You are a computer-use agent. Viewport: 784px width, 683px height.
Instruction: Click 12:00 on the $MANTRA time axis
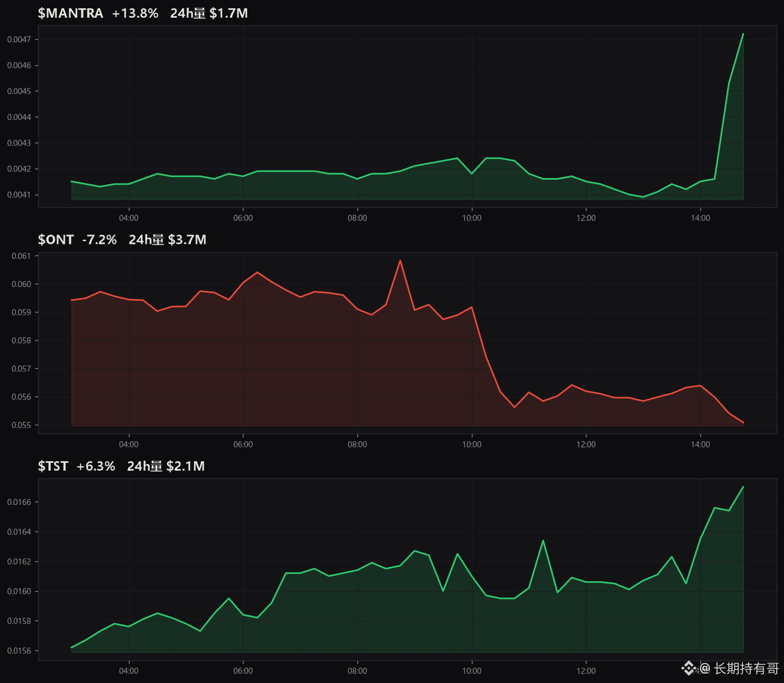click(x=586, y=218)
